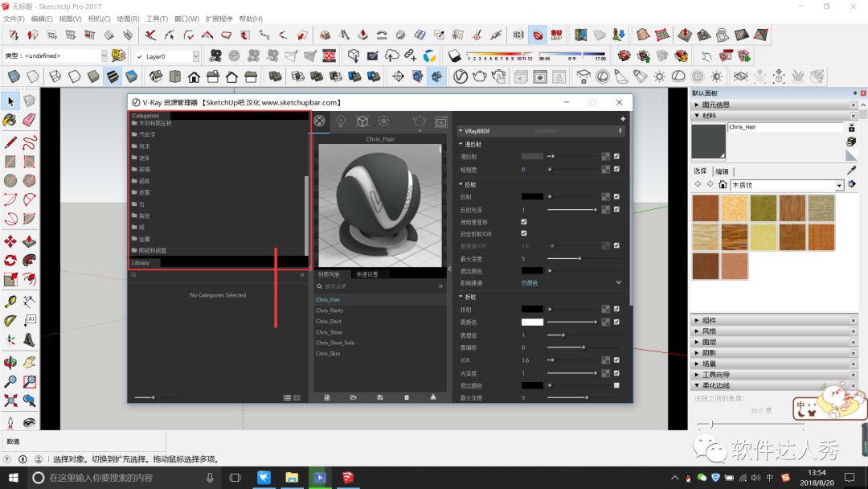Delete material with trash can icon

coord(407,397)
